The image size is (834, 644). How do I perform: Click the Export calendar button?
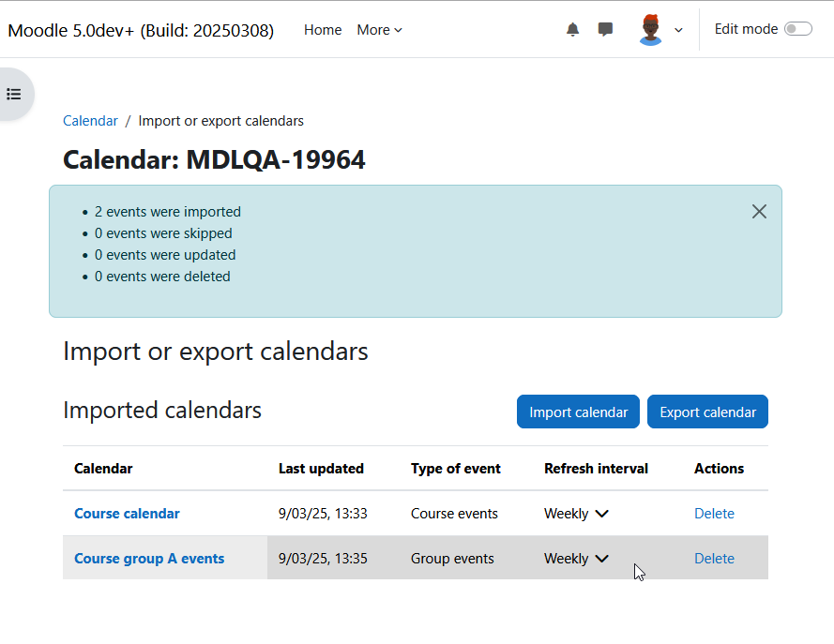[x=707, y=412]
